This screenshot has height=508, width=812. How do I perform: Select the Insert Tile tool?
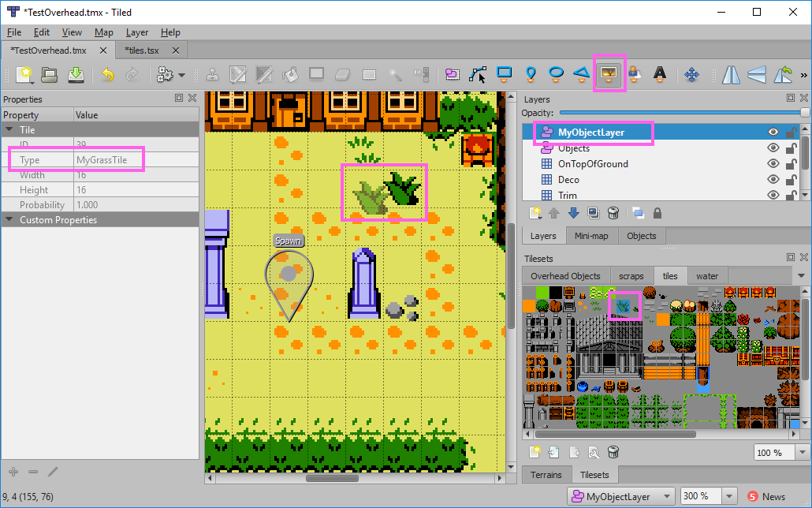point(609,73)
